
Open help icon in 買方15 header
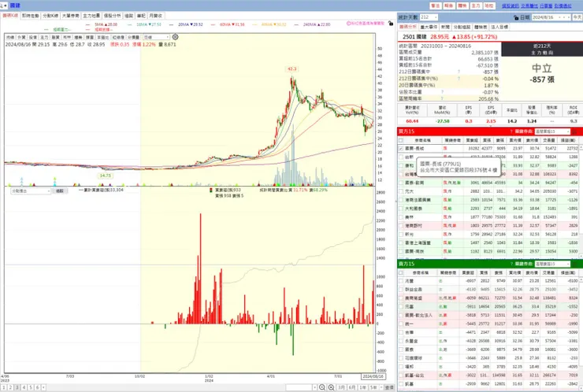(x=511, y=131)
